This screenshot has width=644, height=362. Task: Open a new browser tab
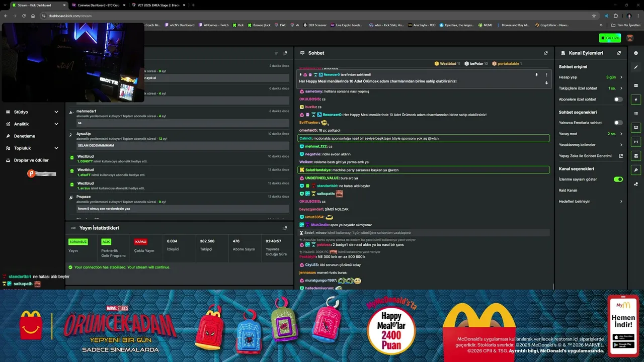[x=193, y=5]
